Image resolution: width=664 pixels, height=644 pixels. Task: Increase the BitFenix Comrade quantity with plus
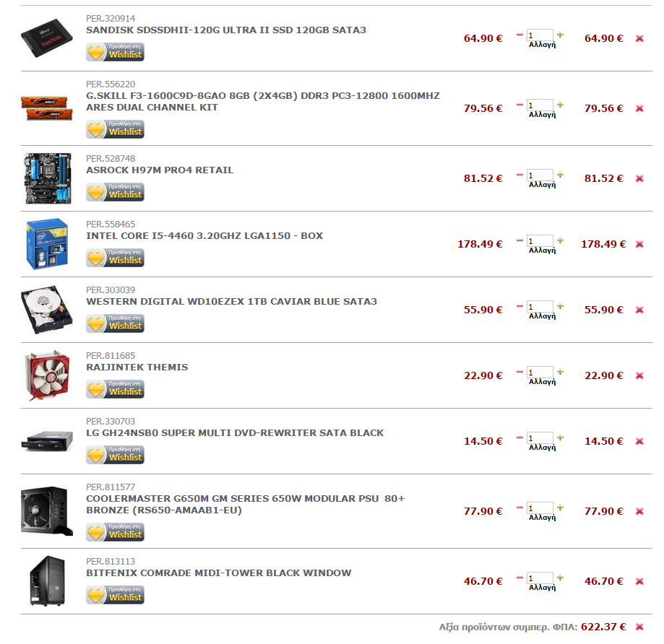pos(560,578)
